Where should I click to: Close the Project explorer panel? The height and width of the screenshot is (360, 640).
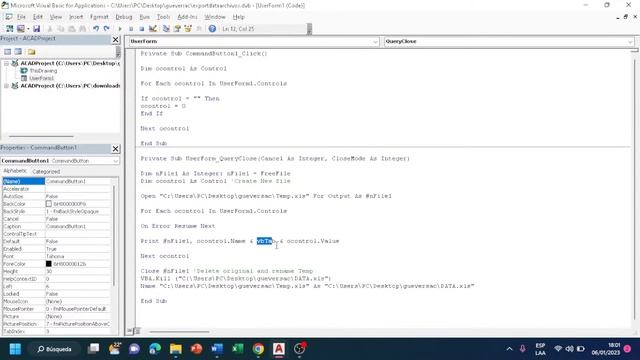[116, 39]
